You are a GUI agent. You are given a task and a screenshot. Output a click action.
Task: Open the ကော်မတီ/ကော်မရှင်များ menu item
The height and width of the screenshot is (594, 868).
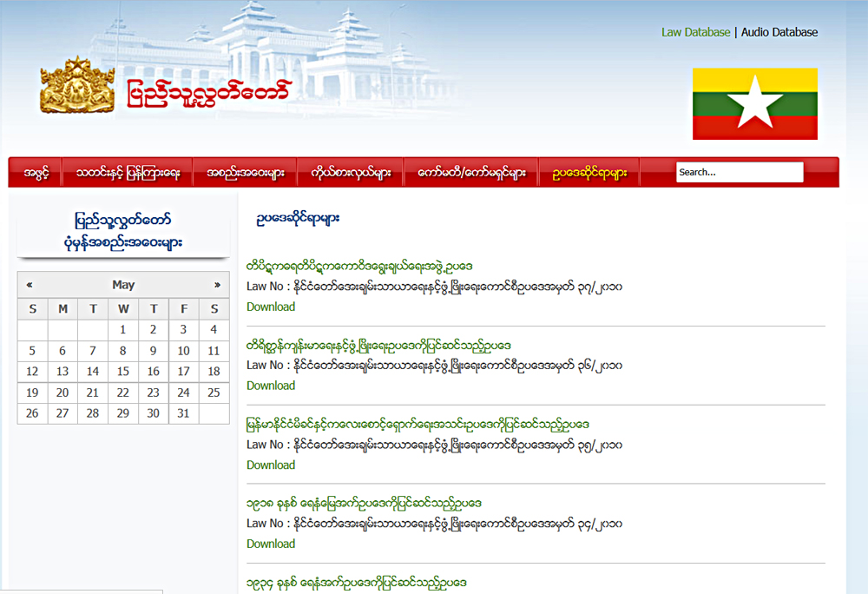[x=471, y=173]
